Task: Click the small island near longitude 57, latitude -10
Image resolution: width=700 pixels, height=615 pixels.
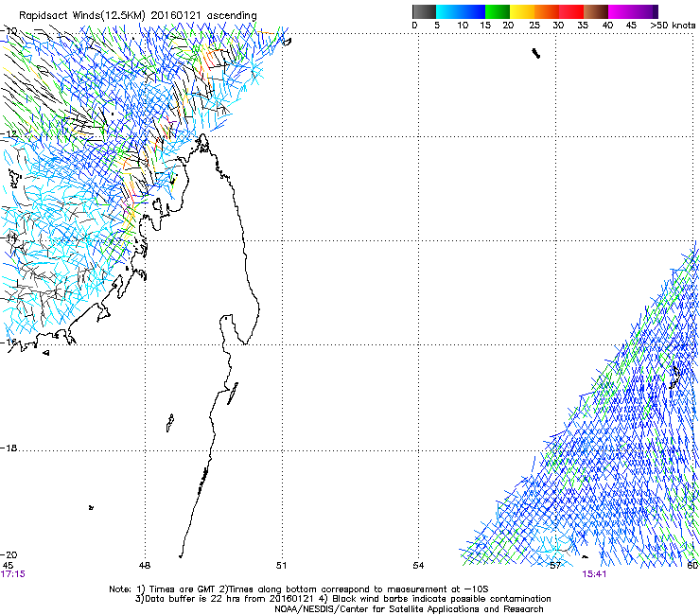Action: (535, 54)
